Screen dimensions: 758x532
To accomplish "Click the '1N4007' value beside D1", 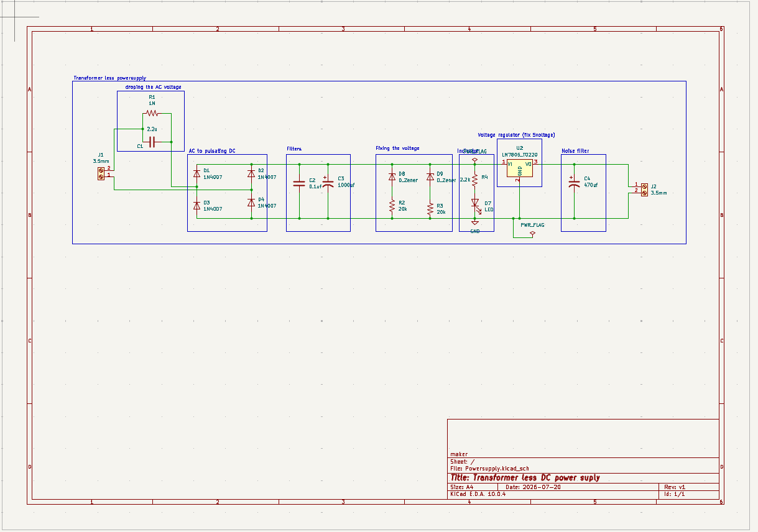I will (x=213, y=177).
